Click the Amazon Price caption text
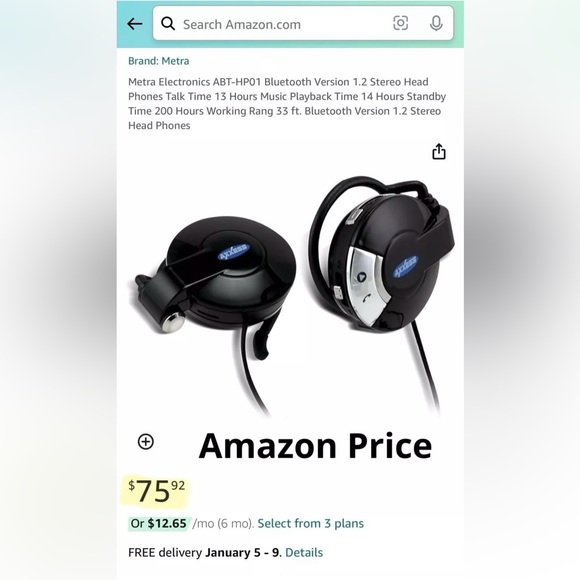The height and width of the screenshot is (580, 580). point(315,446)
